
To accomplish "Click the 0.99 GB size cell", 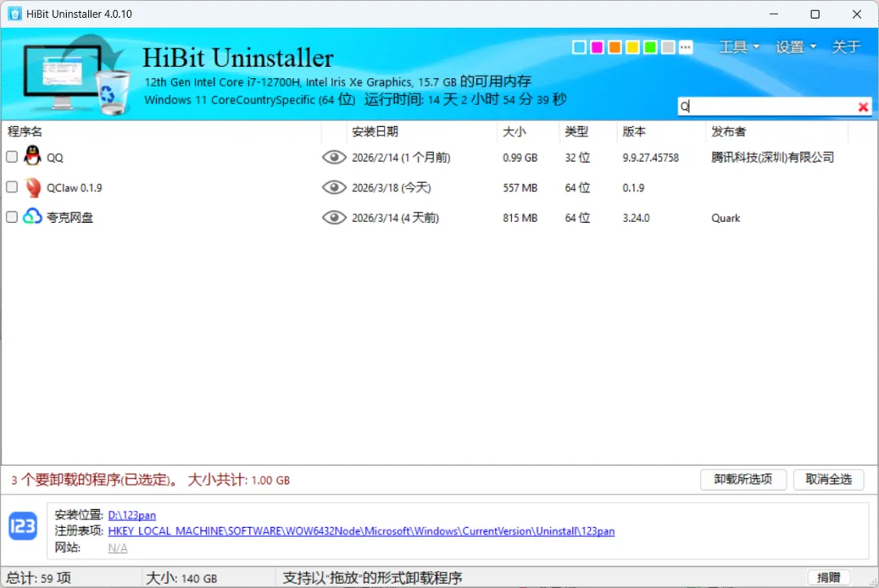I will (519, 157).
